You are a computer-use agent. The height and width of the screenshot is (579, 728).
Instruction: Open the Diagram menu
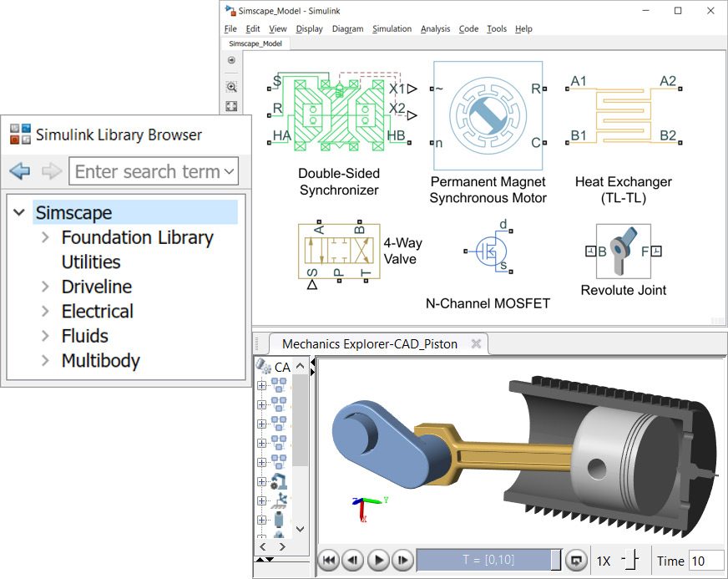click(x=348, y=28)
